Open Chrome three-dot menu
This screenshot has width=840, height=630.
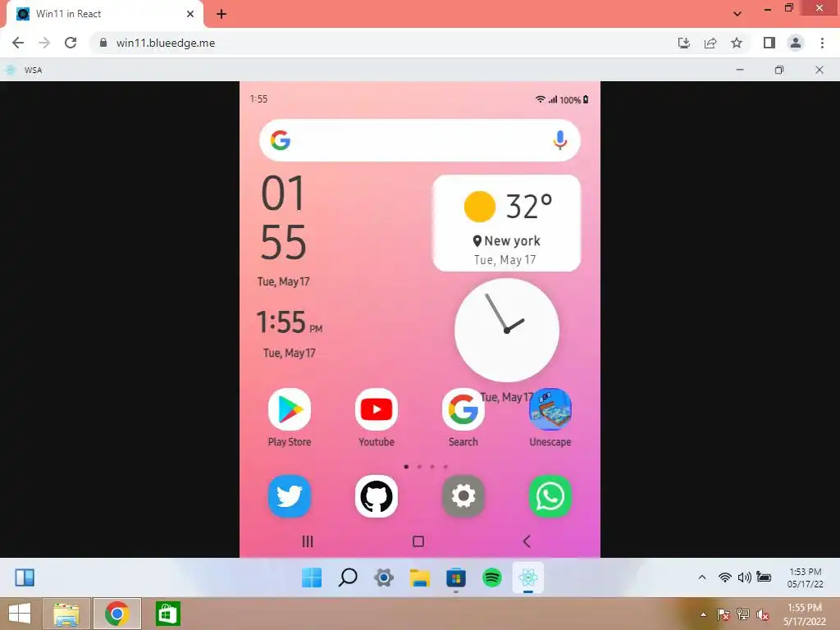(822, 43)
